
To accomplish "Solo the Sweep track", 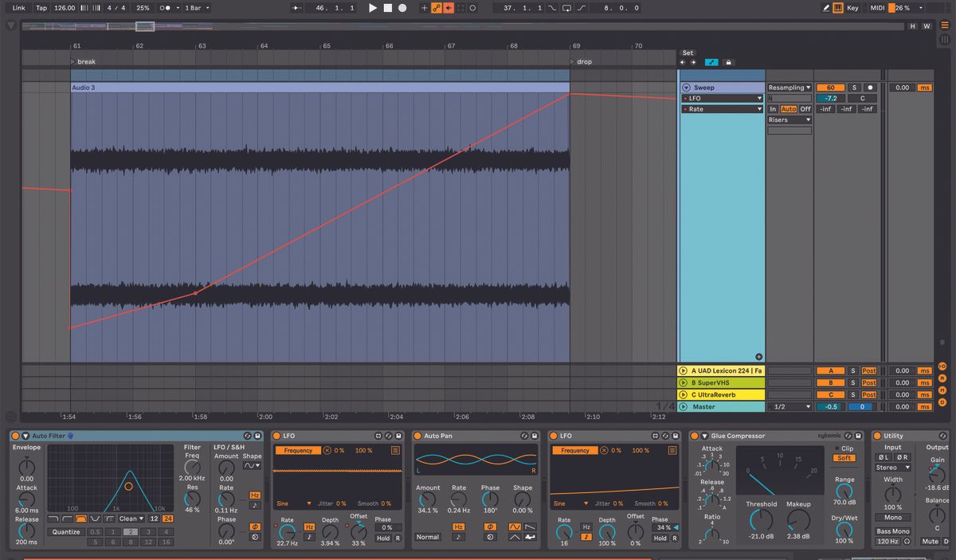I will pyautogui.click(x=853, y=88).
